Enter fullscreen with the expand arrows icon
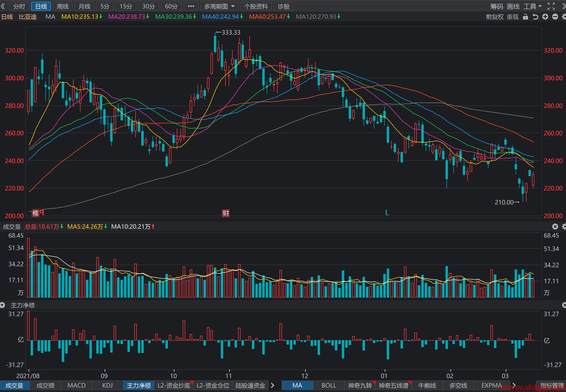The image size is (566, 392). tap(551, 6)
